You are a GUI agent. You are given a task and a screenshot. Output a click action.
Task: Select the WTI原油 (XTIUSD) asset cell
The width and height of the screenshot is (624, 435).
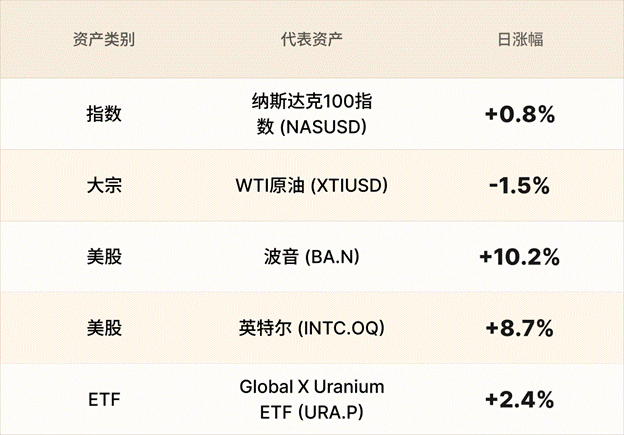click(x=312, y=185)
